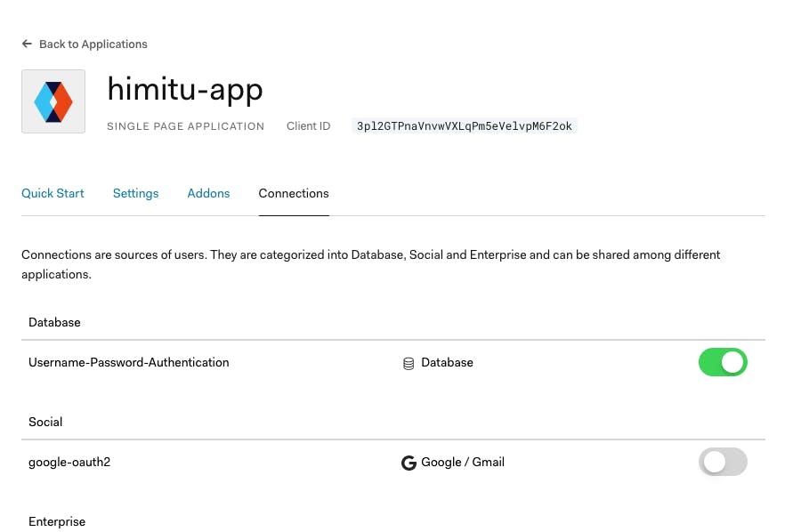Switch to the Settings tab
801x532 pixels.
pos(135,194)
